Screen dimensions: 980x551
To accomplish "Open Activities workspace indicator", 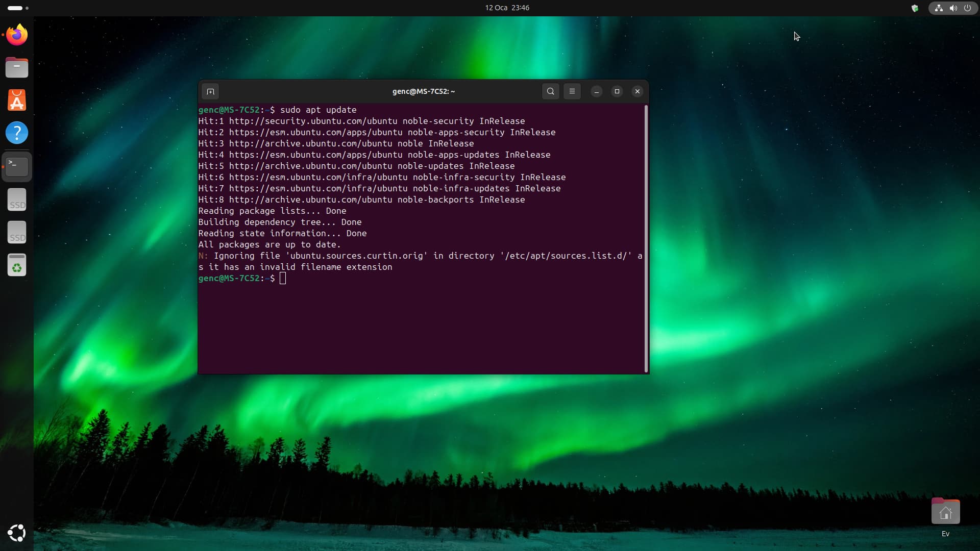I will click(18, 8).
